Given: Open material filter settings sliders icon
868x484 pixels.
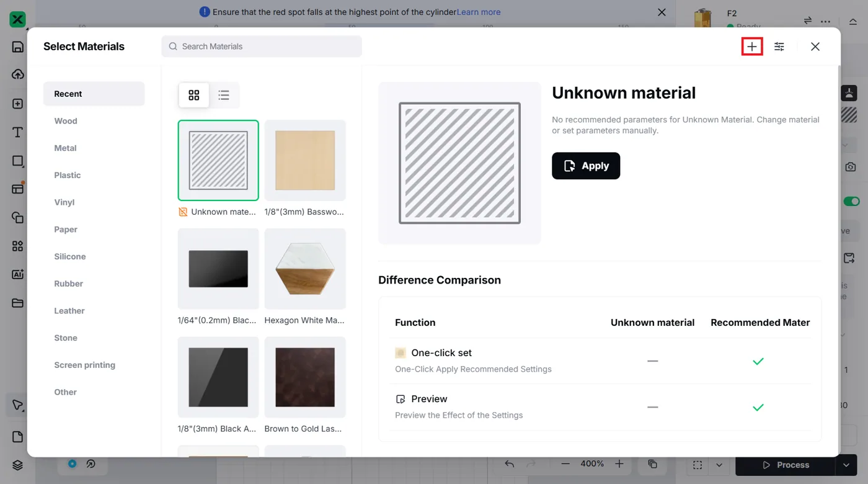Looking at the screenshot, I should pos(779,47).
